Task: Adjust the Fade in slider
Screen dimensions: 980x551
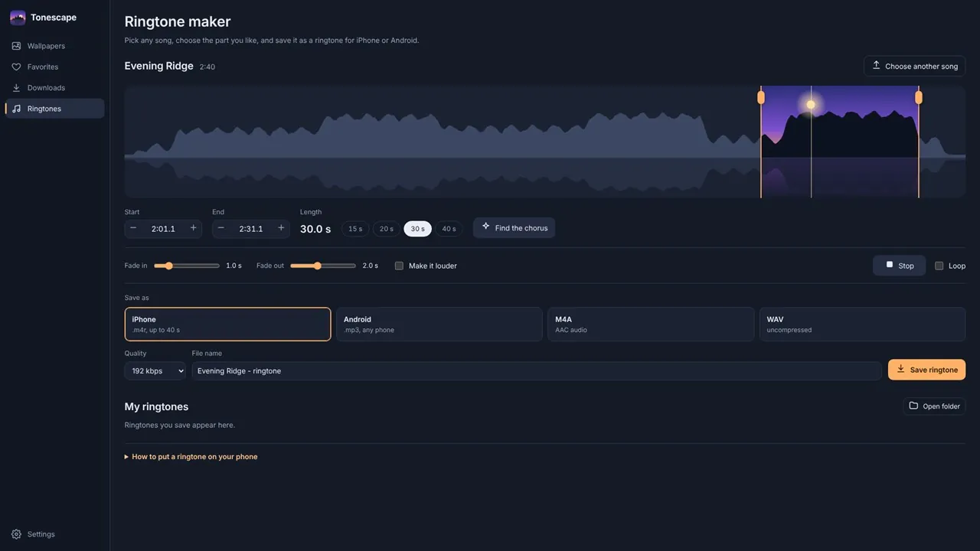Action: point(187,266)
